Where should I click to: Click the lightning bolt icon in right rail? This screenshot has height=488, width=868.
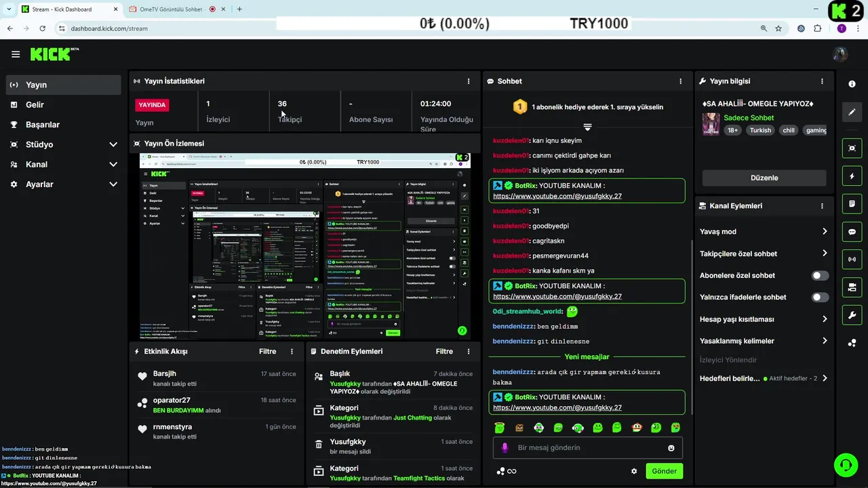852,176
